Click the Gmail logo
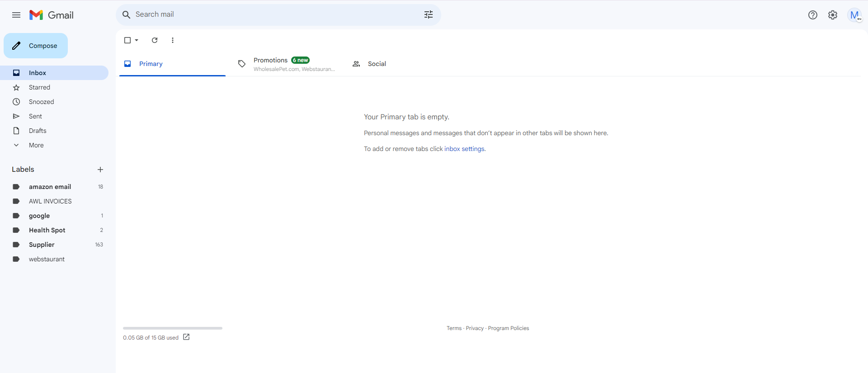Image resolution: width=868 pixels, height=373 pixels. pos(52,15)
